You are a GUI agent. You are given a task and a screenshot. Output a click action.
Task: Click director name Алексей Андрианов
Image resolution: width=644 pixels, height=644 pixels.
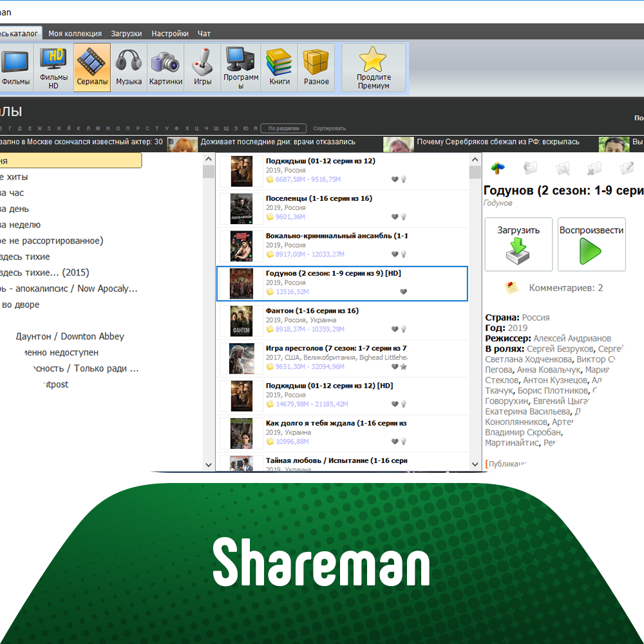coord(572,339)
